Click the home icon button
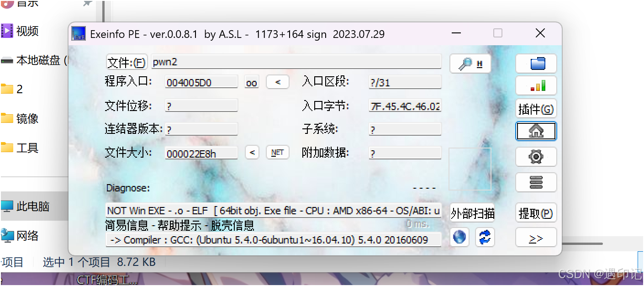Viewport: 644px width, 286px height. 536,132
